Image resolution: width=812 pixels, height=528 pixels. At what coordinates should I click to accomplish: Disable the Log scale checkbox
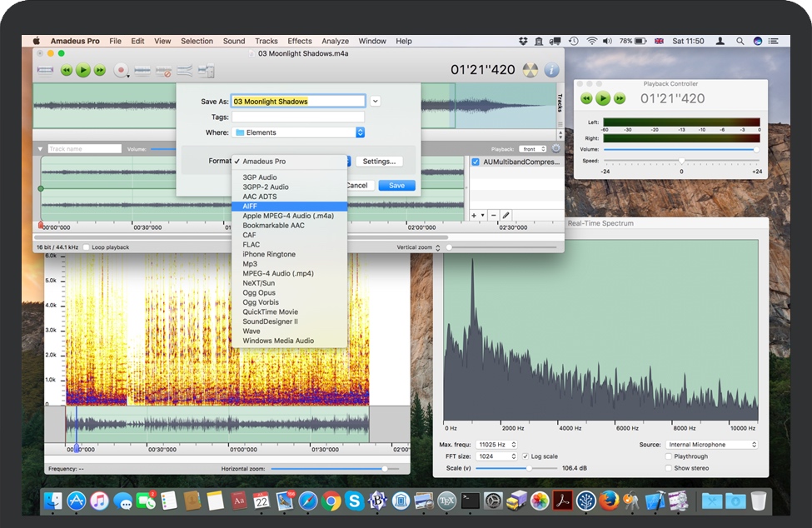point(525,456)
